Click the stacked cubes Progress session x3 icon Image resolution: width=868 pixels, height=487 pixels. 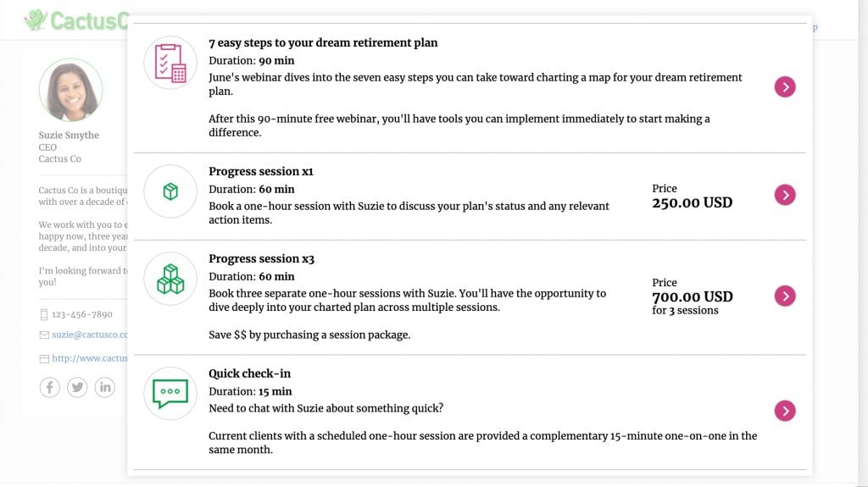click(170, 279)
